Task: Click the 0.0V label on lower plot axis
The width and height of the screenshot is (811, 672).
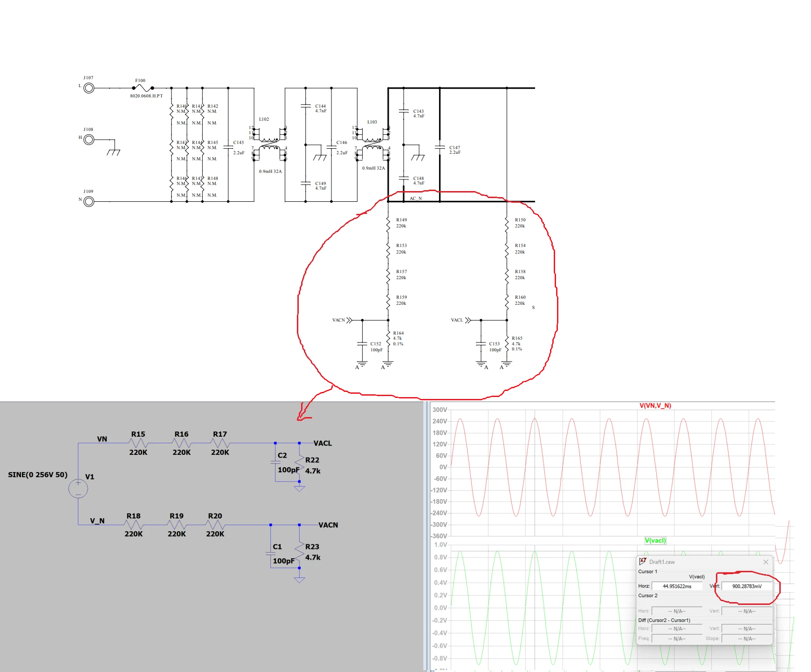Action: pyautogui.click(x=440, y=608)
